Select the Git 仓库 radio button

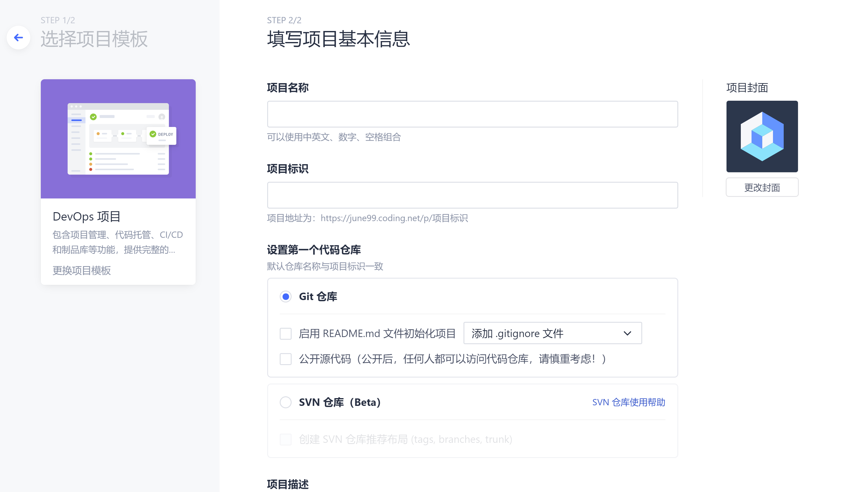pos(285,297)
